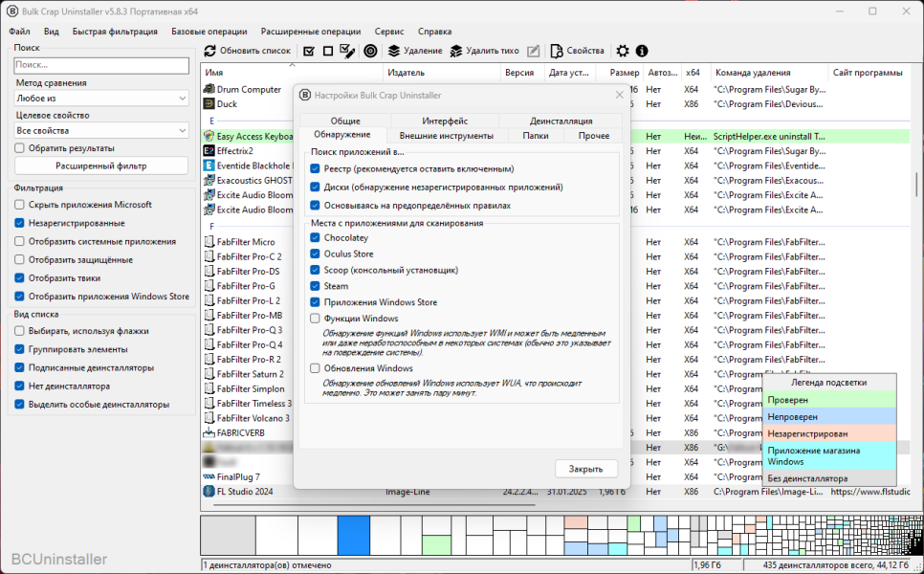Click the FABRICVERB app icon
The width and height of the screenshot is (924, 574).
(x=209, y=432)
